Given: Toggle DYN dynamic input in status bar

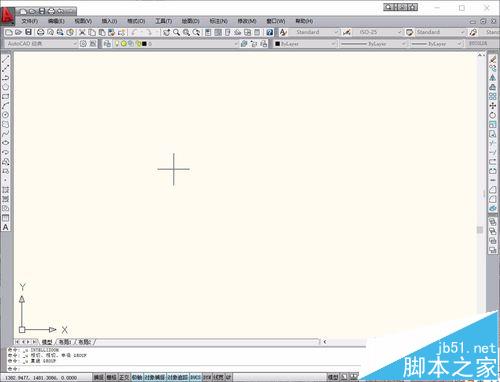Looking at the screenshot, I should click(x=207, y=377).
